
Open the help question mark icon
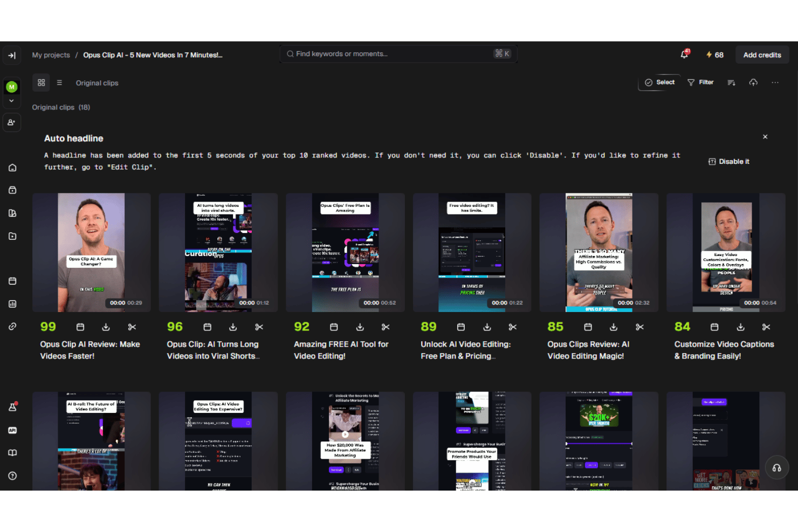(x=12, y=476)
